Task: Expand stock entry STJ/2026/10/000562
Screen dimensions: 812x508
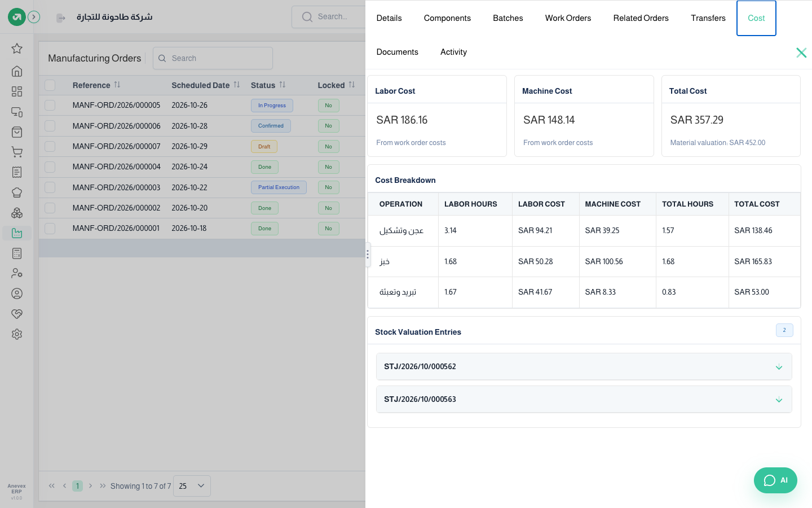Action: point(584,367)
